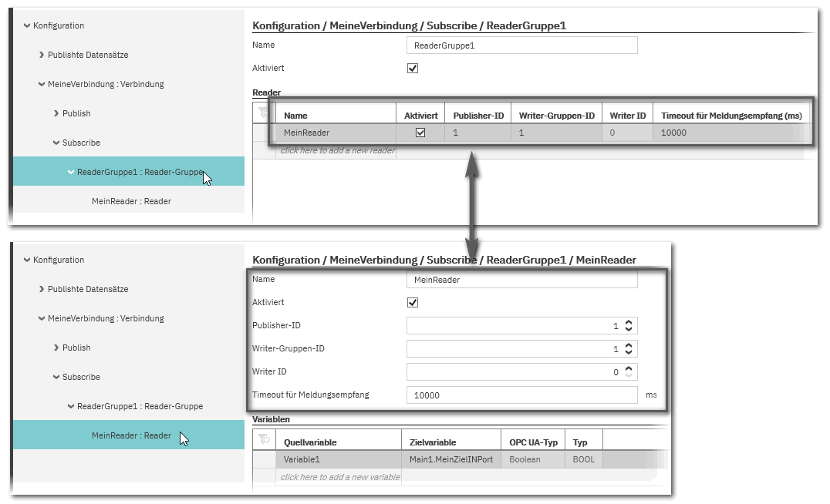Expand Publishte Datensätze on the ReaderGruppe1 page
The width and height of the screenshot is (830, 504).
point(42,55)
